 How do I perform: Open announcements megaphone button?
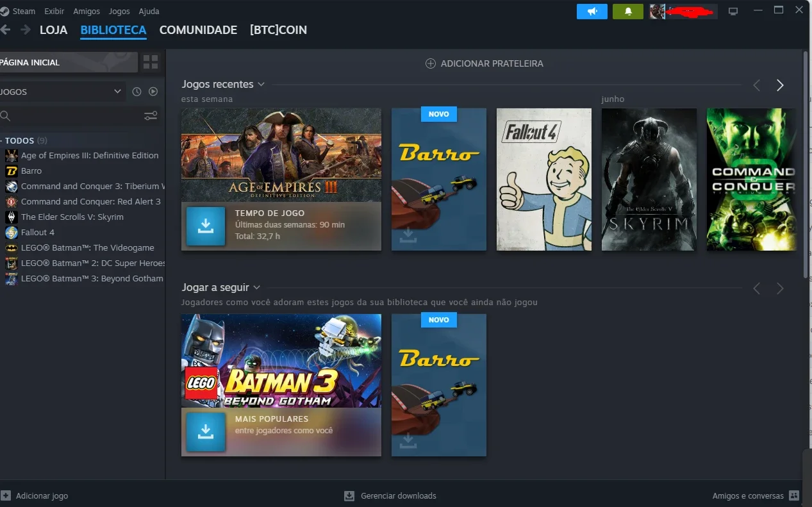(592, 11)
